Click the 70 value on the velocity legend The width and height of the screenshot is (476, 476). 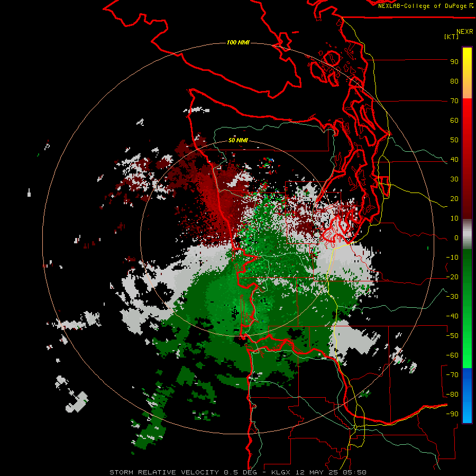point(454,101)
